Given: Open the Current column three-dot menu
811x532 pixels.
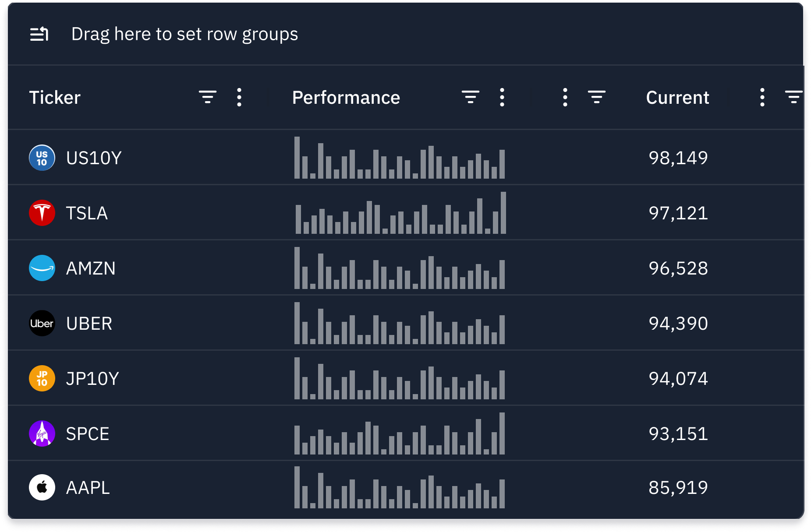Looking at the screenshot, I should 762,97.
